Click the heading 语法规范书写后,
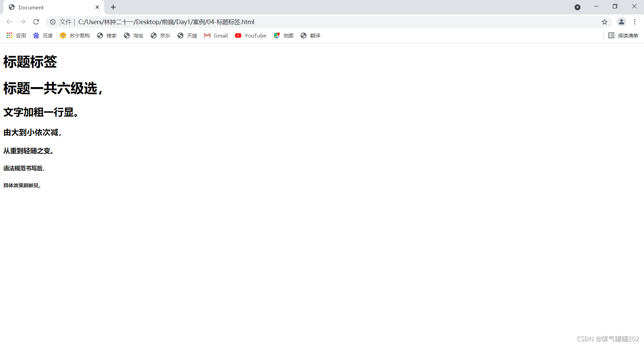Screen dimensions: 644x345 (x=24, y=168)
